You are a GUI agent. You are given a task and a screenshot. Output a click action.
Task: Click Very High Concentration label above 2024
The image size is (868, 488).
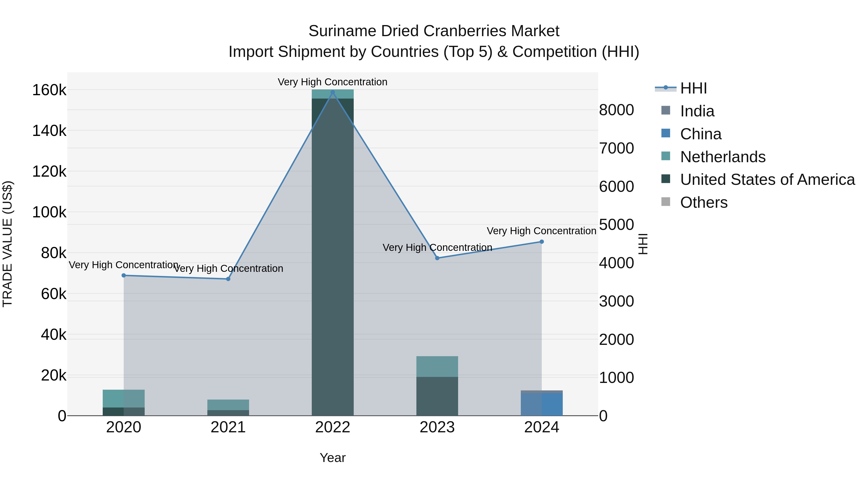coord(542,231)
